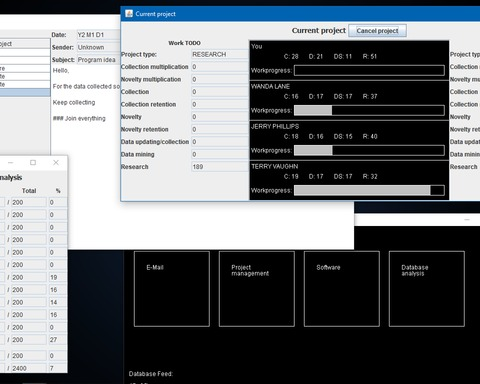Open the Database analysis tile
Image resolution: width=480 pixels, height=384 pixels.
point(427,289)
